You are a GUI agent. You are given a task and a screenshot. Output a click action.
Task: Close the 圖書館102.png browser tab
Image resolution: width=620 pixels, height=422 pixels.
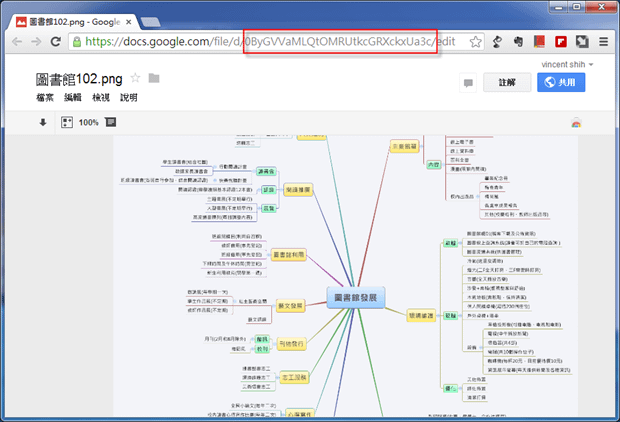(x=129, y=22)
